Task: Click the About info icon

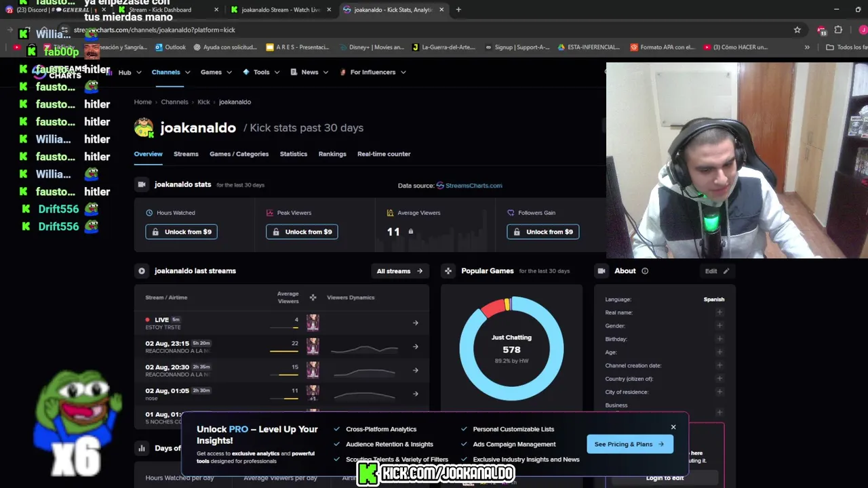Action: click(x=645, y=271)
